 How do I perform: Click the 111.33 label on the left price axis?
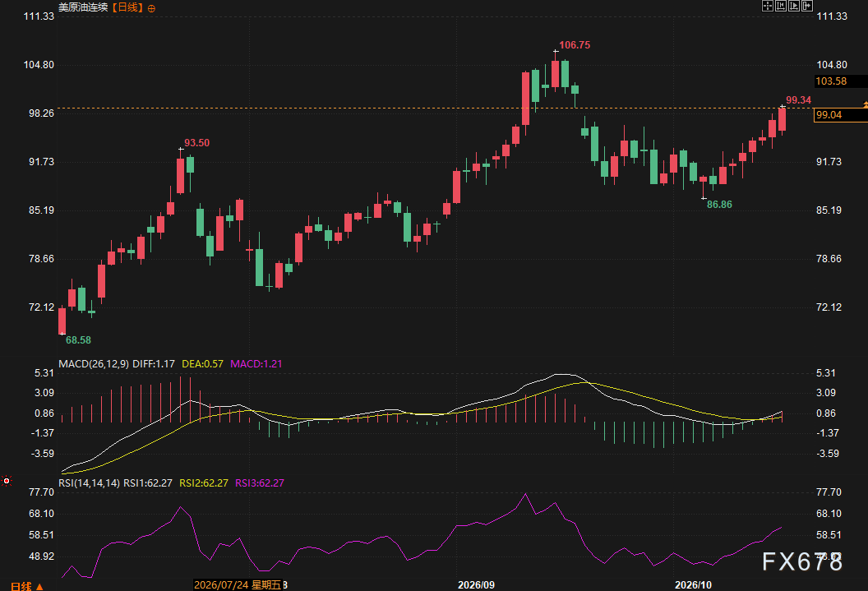pyautogui.click(x=39, y=16)
